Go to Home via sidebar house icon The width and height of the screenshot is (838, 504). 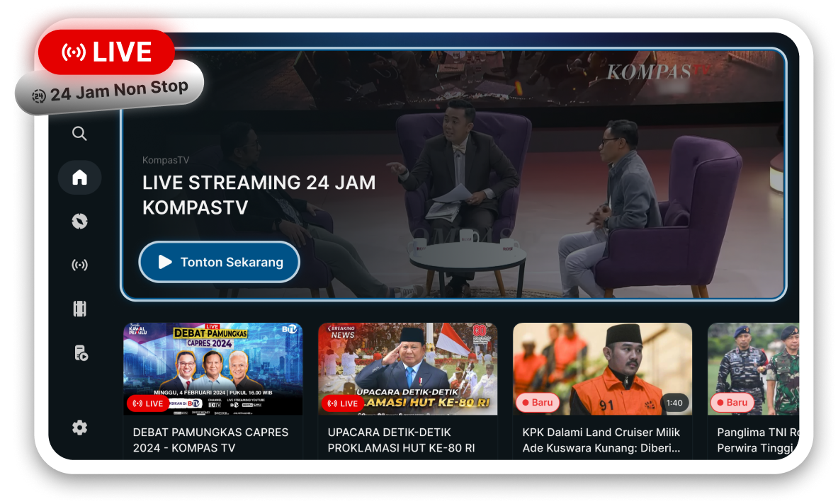[79, 177]
